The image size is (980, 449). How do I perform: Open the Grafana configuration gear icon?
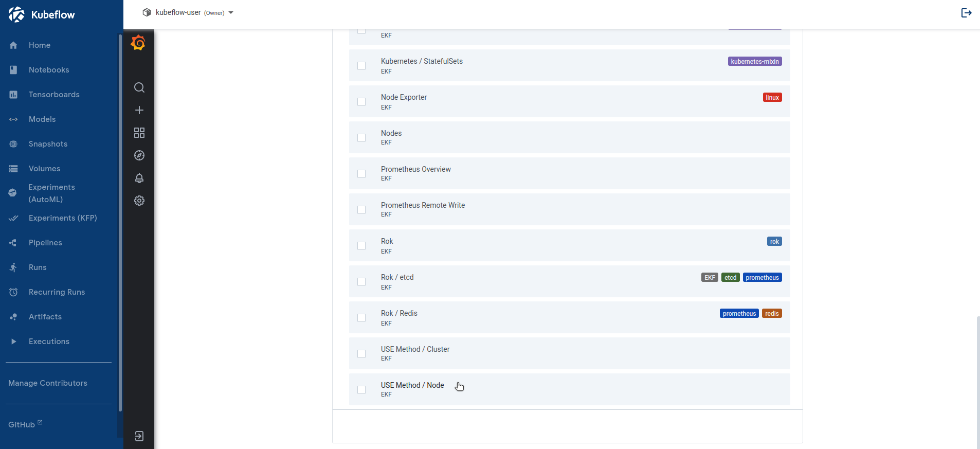pos(139,201)
